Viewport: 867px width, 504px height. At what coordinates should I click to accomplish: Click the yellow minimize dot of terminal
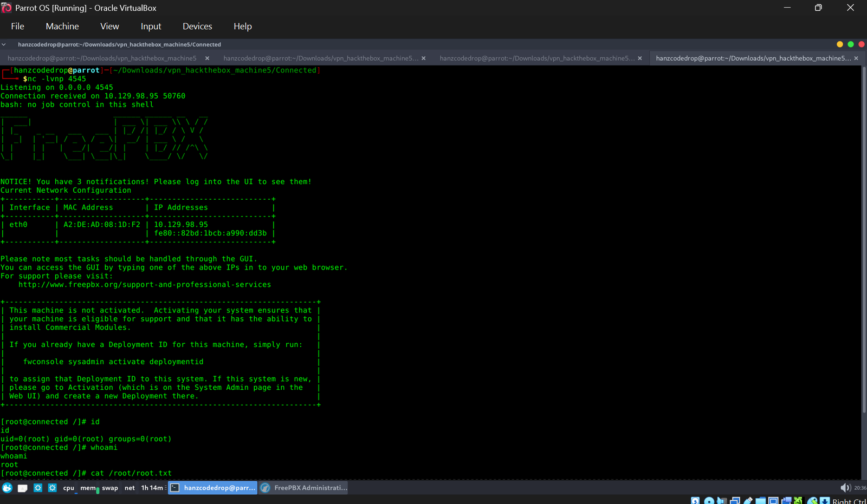(x=840, y=44)
